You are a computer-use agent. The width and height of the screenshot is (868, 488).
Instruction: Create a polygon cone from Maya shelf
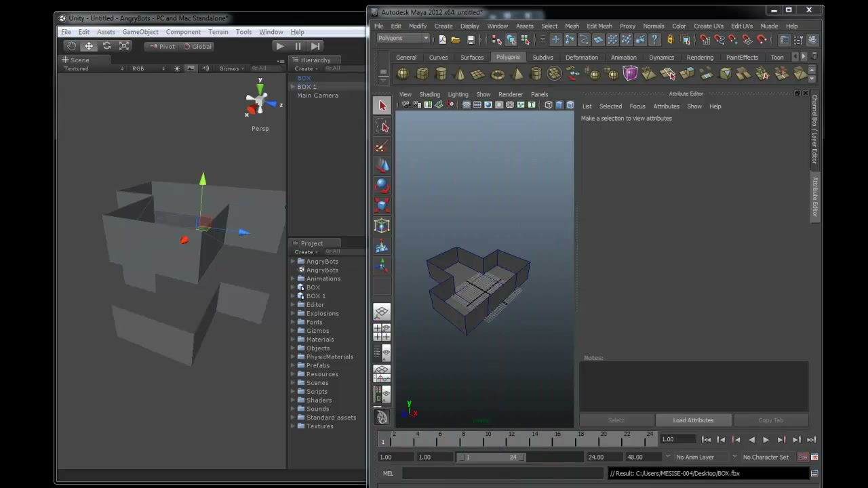tap(460, 74)
